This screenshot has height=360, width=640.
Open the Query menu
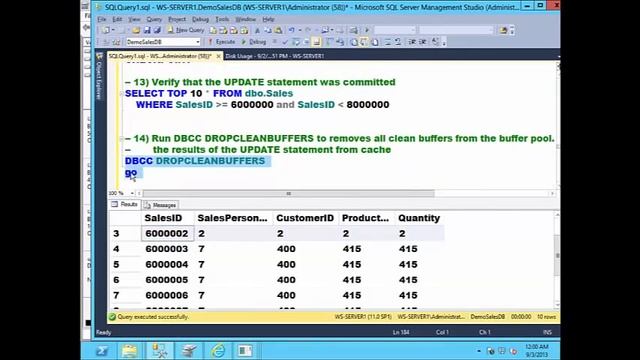(x=154, y=19)
